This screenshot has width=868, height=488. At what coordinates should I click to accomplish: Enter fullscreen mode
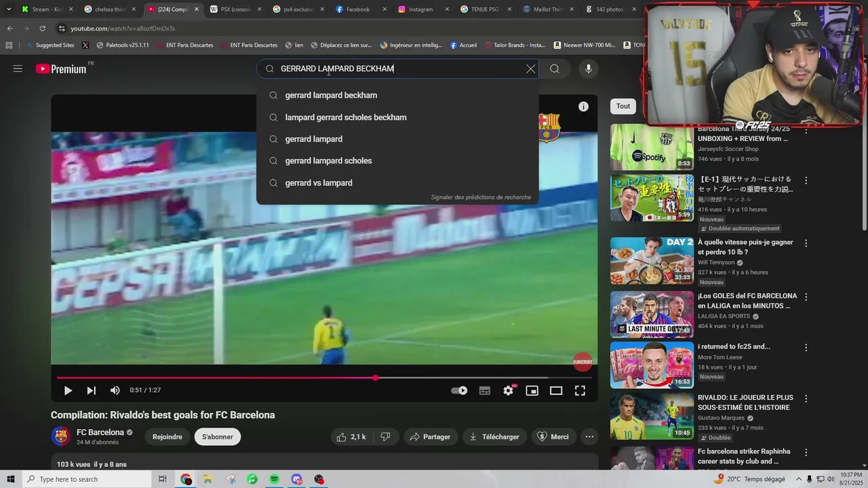click(580, 390)
